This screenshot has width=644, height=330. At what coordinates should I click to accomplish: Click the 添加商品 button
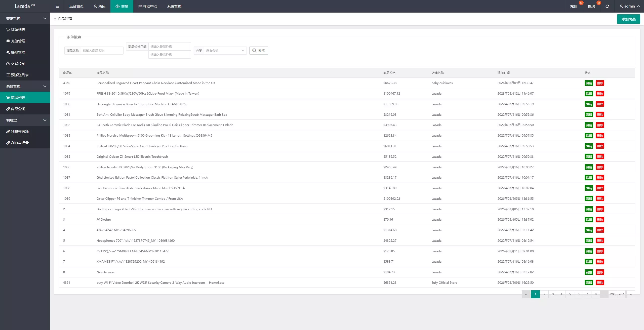point(628,19)
